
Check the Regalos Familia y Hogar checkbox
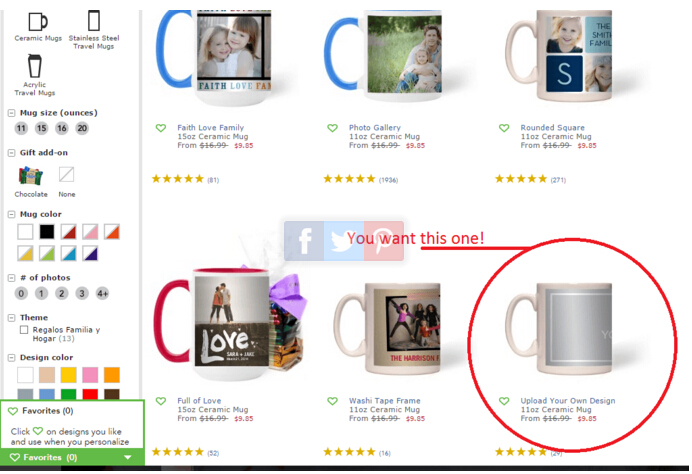click(24, 330)
